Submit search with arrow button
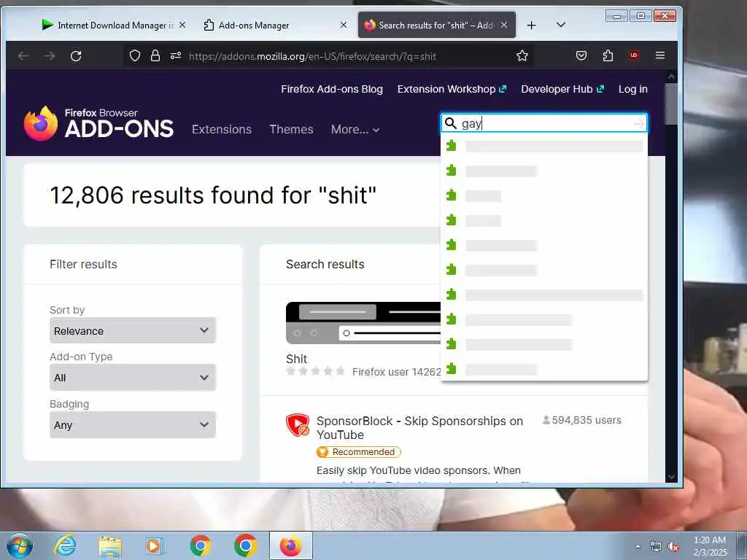The height and width of the screenshot is (560, 747). click(638, 124)
